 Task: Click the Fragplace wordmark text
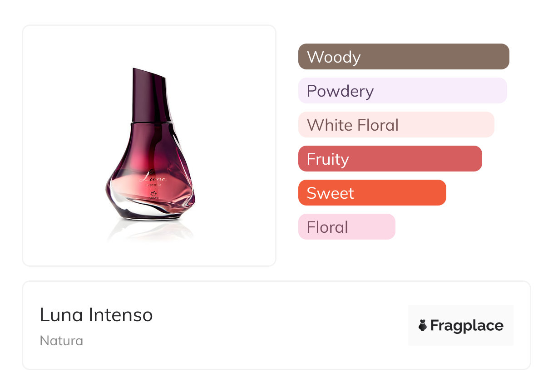(x=466, y=325)
